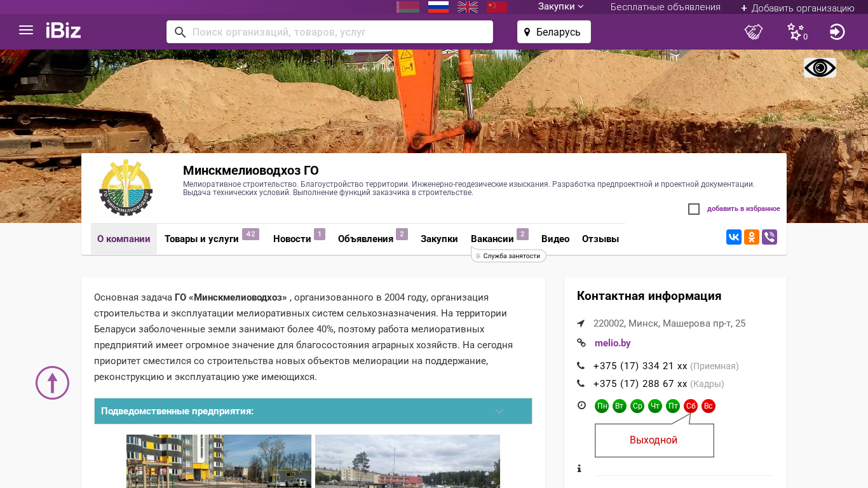868x488 pixels.
Task: Check the 'добавить в избранное' checkbox
Action: coord(694,209)
